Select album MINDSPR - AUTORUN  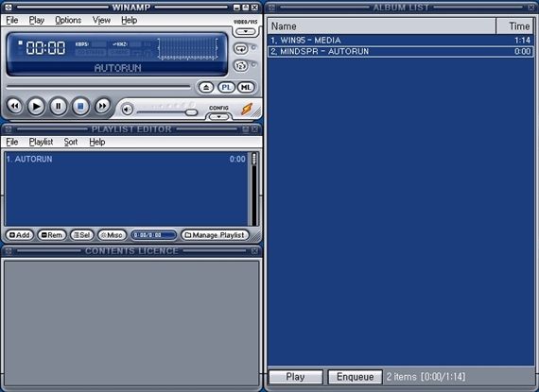401,52
